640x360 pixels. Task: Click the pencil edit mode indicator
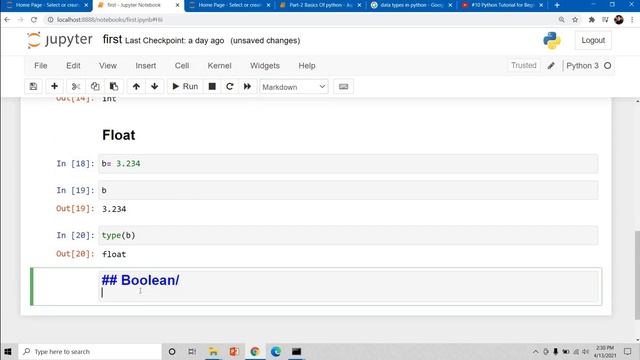point(551,66)
